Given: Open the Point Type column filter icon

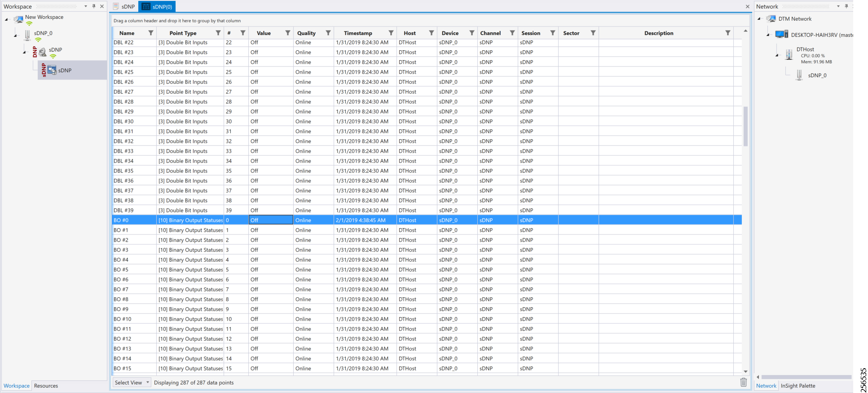Looking at the screenshot, I should [x=218, y=33].
